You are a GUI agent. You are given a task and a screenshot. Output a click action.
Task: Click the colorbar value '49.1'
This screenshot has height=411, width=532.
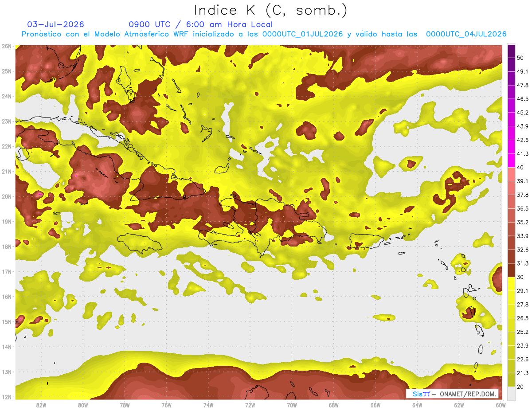pos(523,71)
